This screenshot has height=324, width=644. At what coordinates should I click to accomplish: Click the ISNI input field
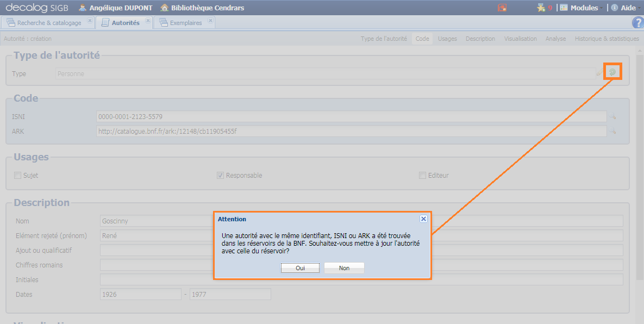[351, 117]
